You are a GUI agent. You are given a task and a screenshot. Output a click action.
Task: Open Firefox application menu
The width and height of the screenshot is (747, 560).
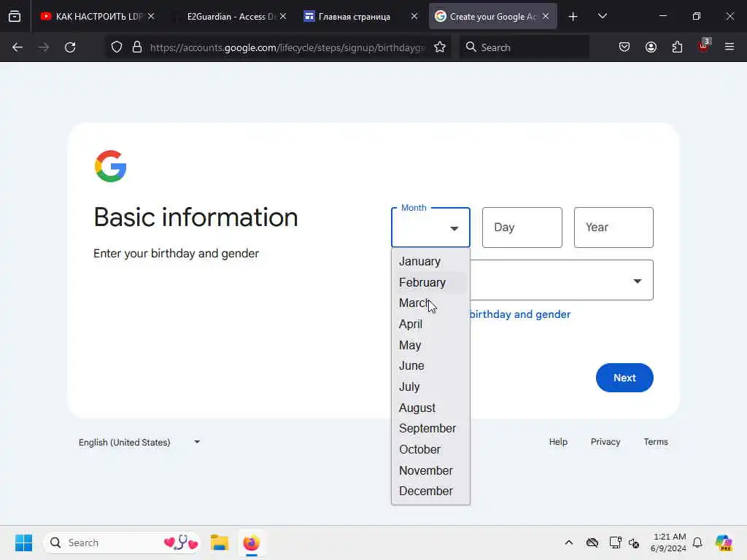[729, 47]
